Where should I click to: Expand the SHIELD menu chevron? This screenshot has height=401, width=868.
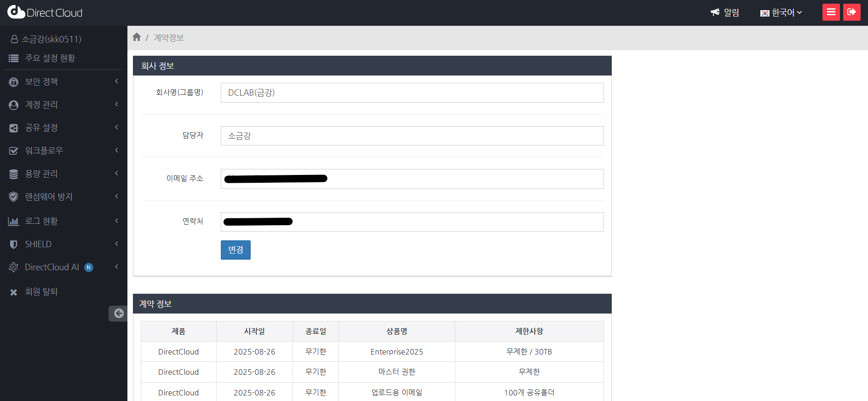coord(117,244)
